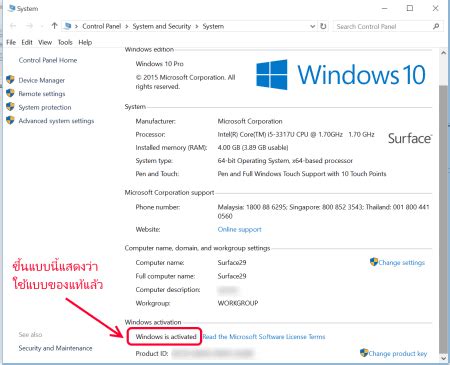Click the search magnifier icon
This screenshot has width=450, height=365.
(x=436, y=26)
